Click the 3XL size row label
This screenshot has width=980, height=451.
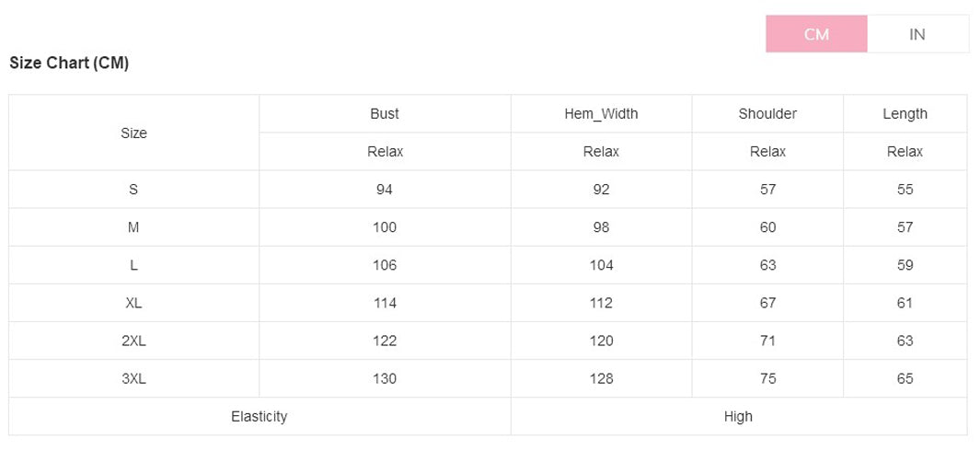click(133, 378)
